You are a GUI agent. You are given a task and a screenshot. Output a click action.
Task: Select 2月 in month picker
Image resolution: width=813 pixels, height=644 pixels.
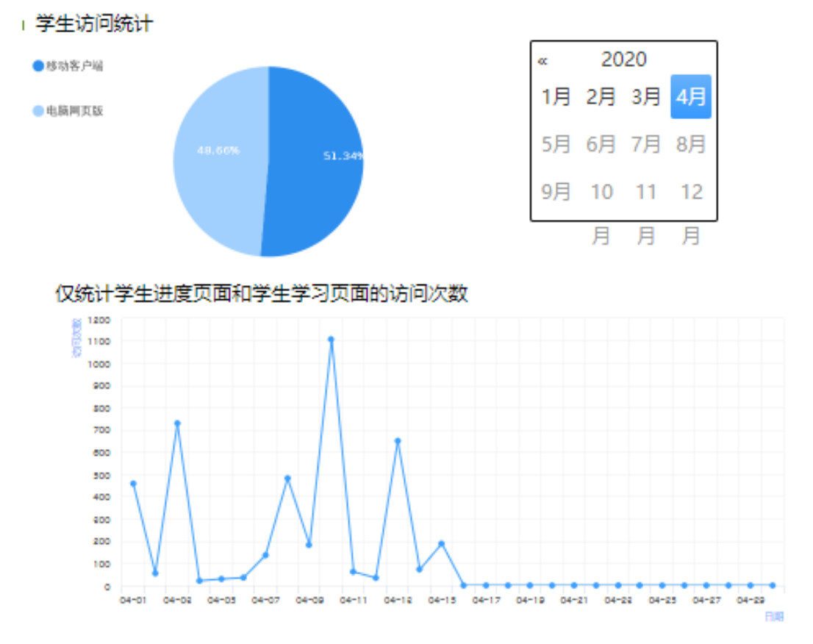[x=601, y=96]
